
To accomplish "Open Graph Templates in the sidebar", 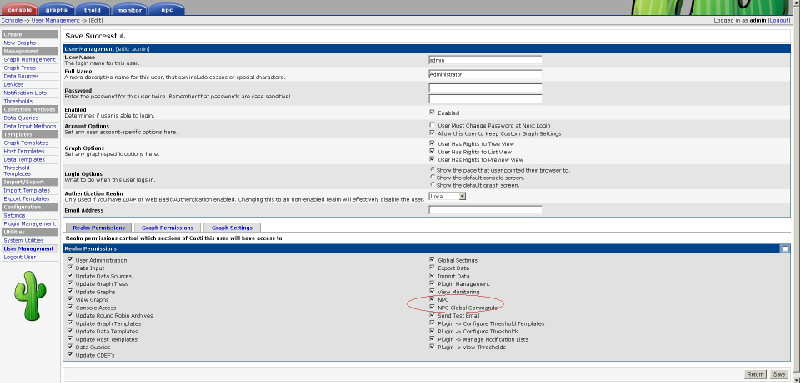I will (x=26, y=143).
